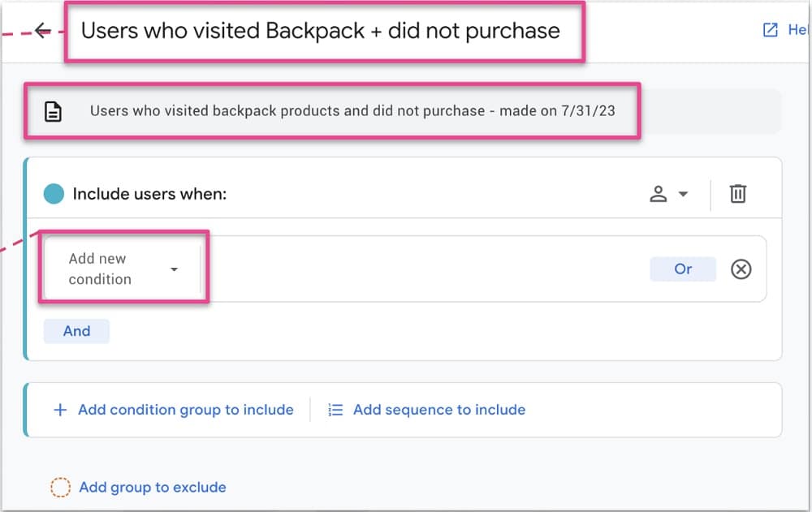Image resolution: width=812 pixels, height=512 pixels.
Task: Expand the user scope dropdown arrow
Action: point(683,194)
